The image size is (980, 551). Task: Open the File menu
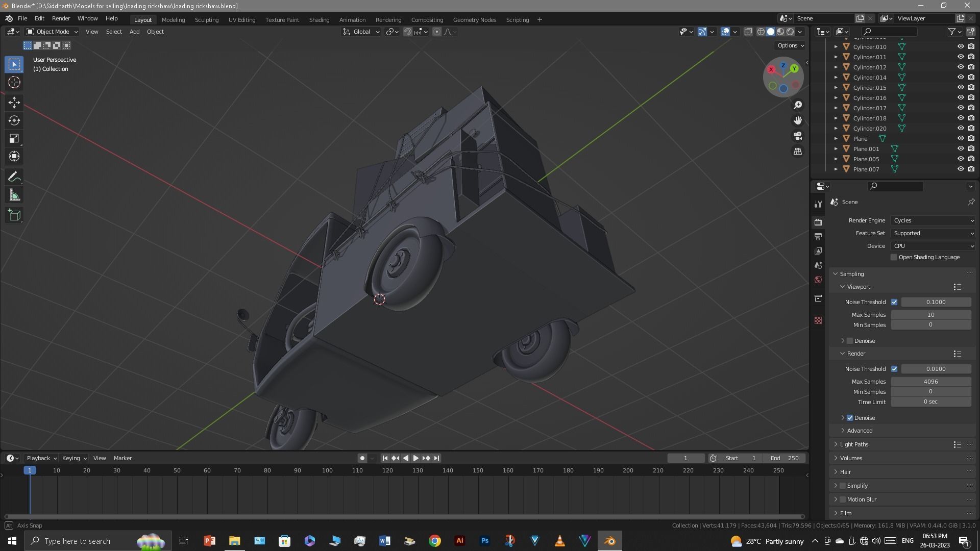(22, 18)
